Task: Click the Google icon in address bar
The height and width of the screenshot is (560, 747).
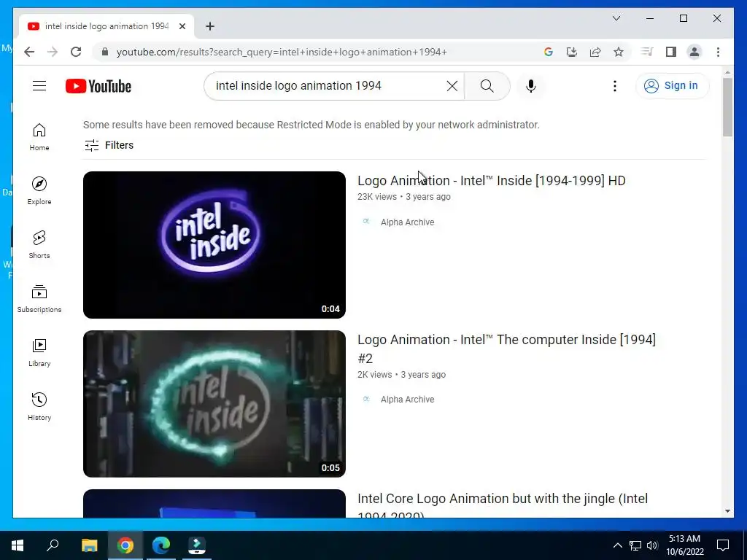Action: click(x=549, y=52)
